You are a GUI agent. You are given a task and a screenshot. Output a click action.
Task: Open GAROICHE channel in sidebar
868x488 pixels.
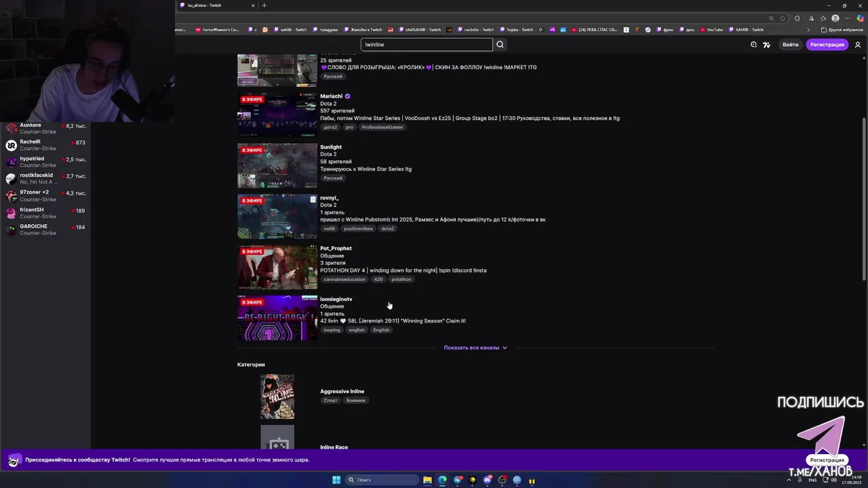coord(45,230)
